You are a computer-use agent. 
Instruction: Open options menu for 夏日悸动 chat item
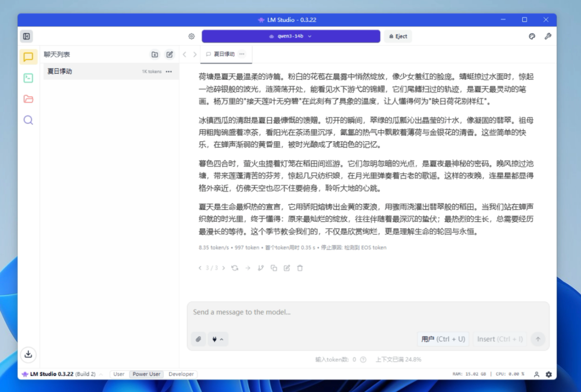coord(169,71)
